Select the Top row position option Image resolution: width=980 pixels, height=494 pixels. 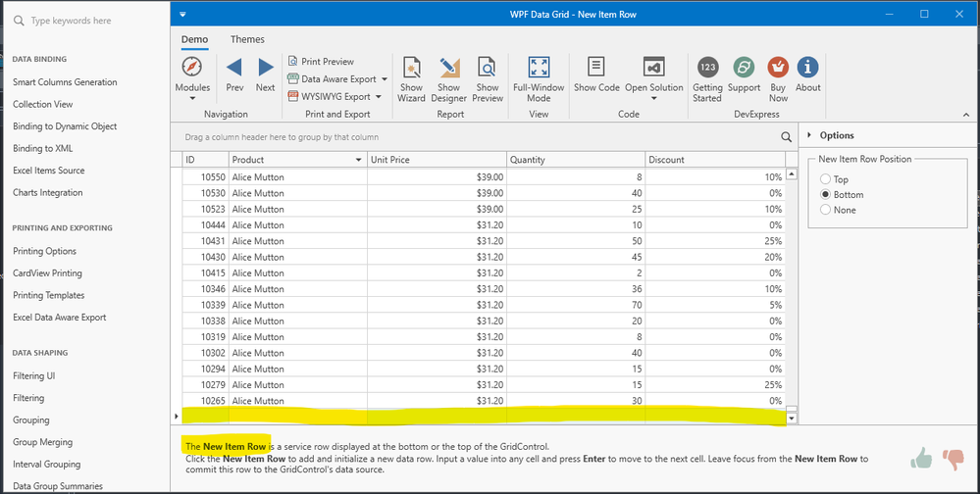pos(826,179)
